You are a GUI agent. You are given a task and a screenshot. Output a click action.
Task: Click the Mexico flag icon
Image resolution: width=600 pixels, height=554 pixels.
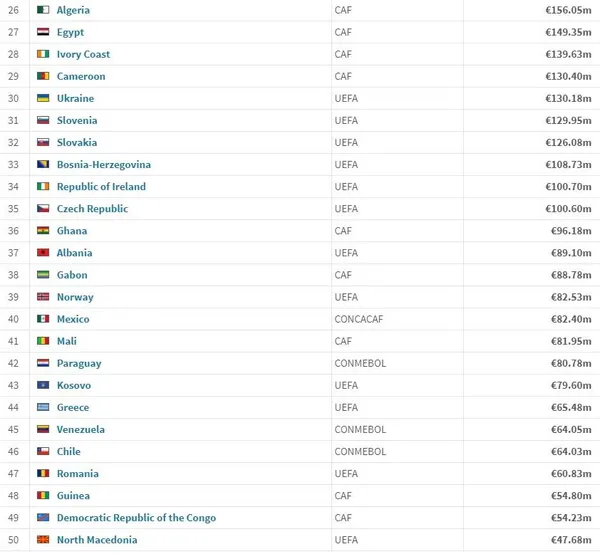[43, 319]
